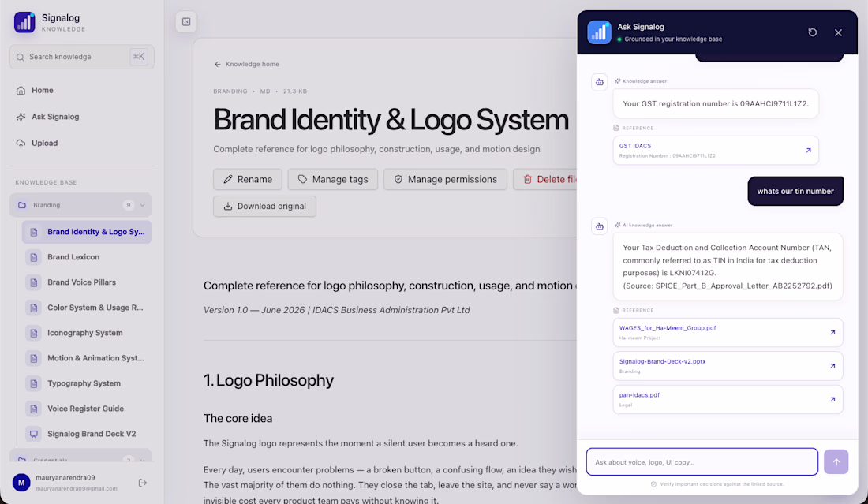868x504 pixels.
Task: Go back to Knowledge home
Action: tap(246, 64)
